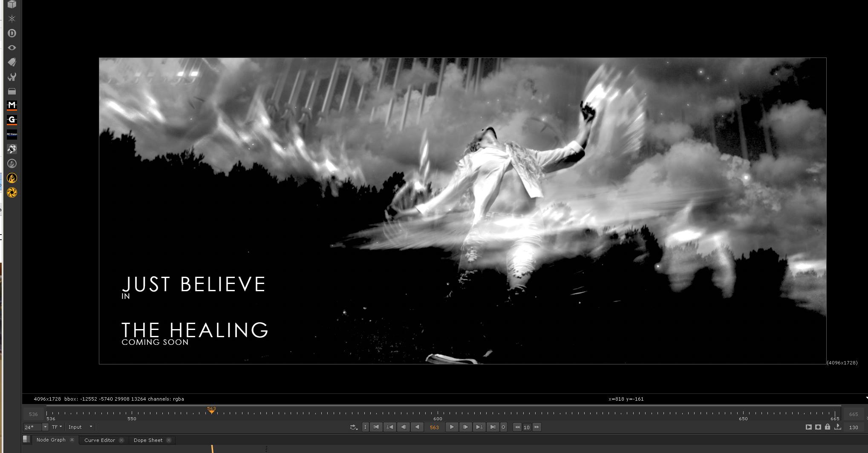868x453 pixels.
Task: Open the Views nodes eye icon
Action: coord(12,48)
